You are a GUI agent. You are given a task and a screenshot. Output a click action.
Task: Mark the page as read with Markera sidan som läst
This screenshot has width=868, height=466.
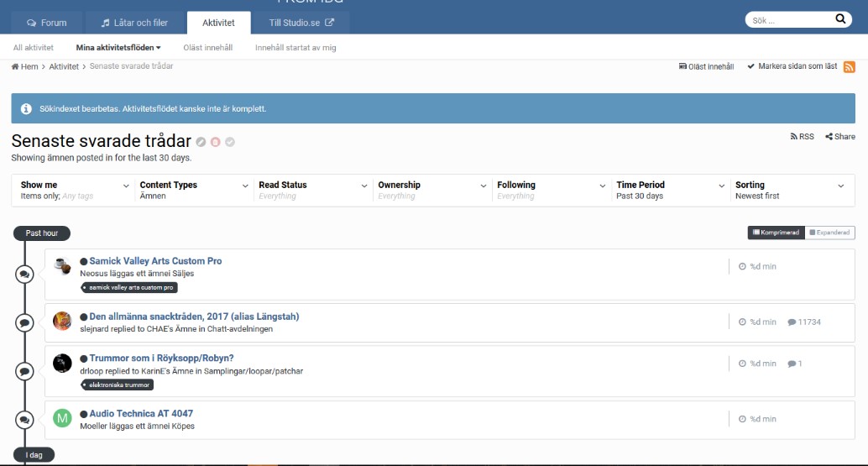(x=792, y=66)
